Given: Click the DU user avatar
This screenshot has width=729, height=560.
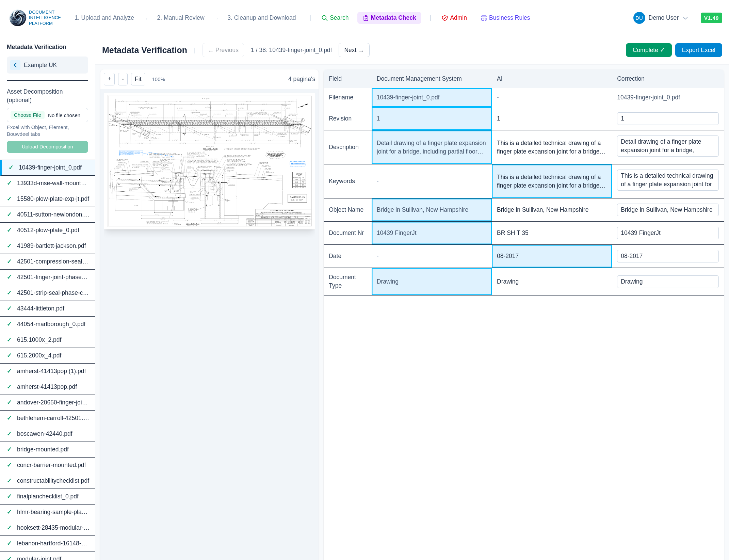Looking at the screenshot, I should tap(639, 18).
